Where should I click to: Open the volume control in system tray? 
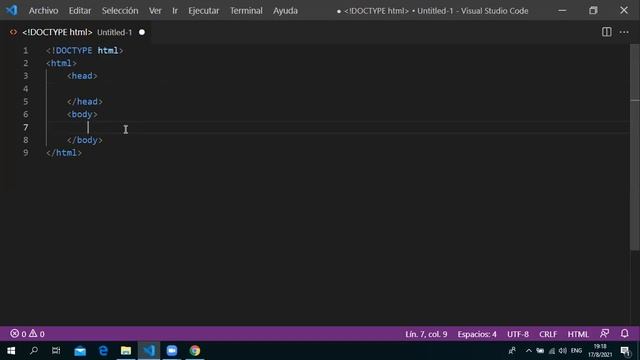coord(563,351)
